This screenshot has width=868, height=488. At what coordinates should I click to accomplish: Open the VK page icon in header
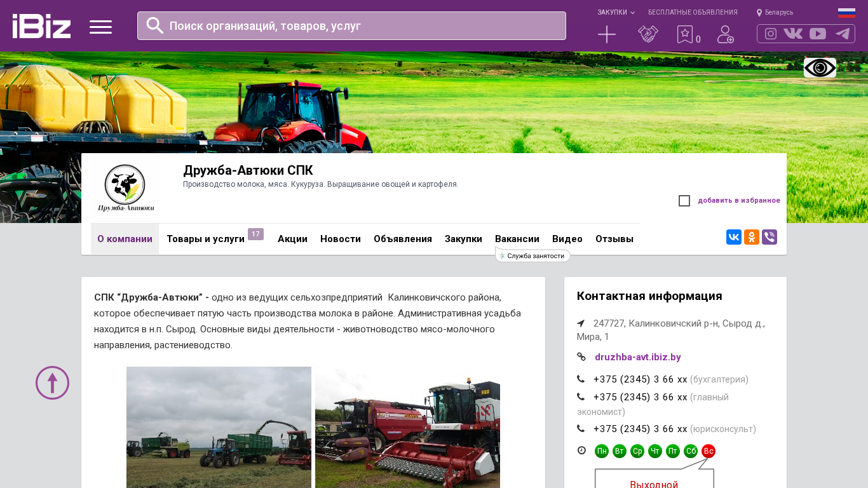(x=793, y=34)
